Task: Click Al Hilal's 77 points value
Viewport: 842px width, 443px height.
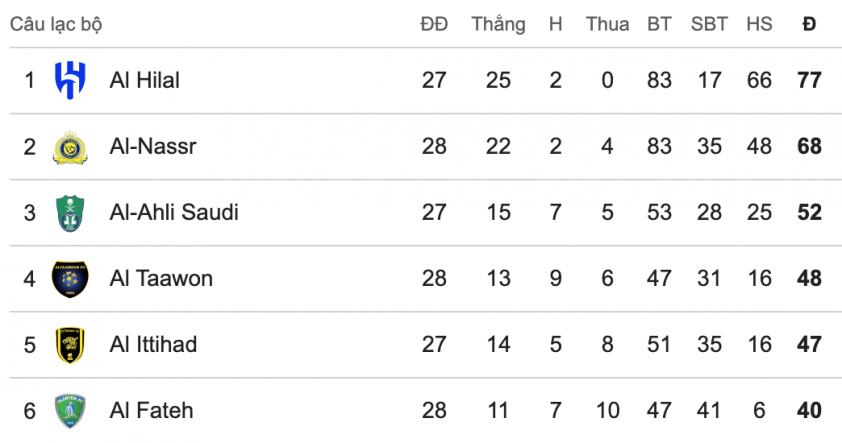Action: coord(810,81)
